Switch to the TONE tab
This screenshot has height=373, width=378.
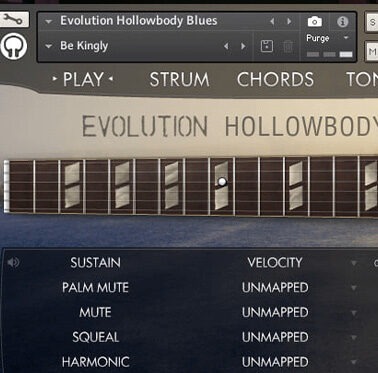362,80
